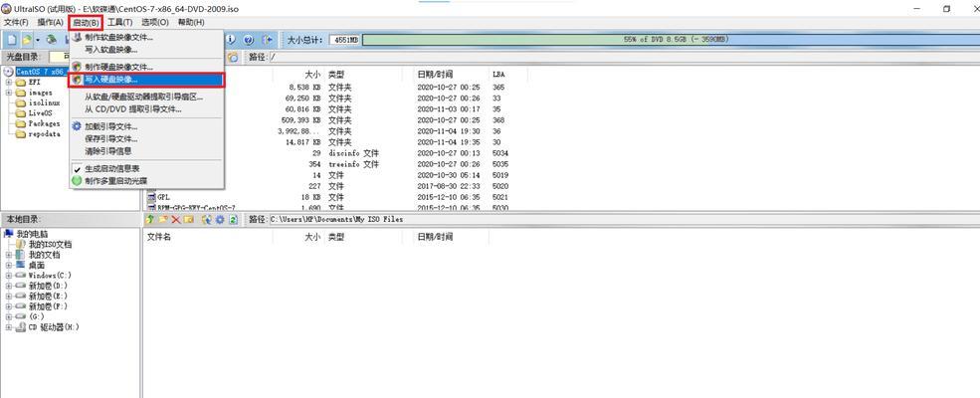Open the 选项(O) menu
This screenshot has width=980, height=398.
point(155,23)
